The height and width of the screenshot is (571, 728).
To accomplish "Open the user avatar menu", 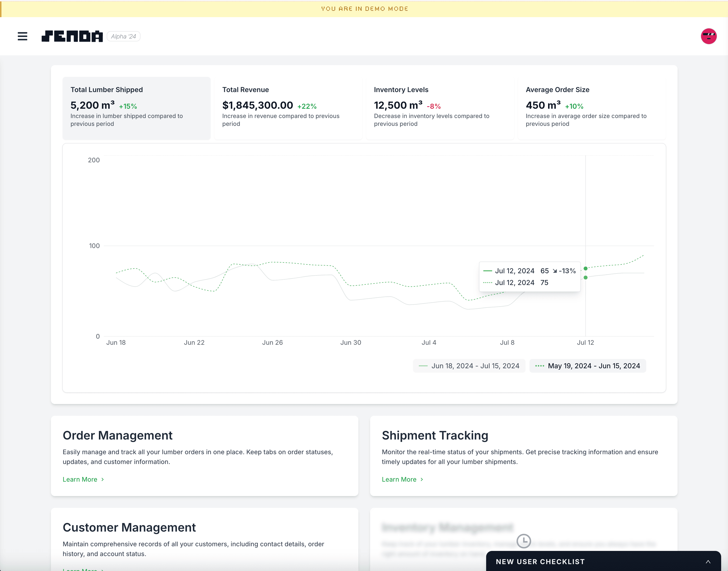I will click(x=709, y=36).
